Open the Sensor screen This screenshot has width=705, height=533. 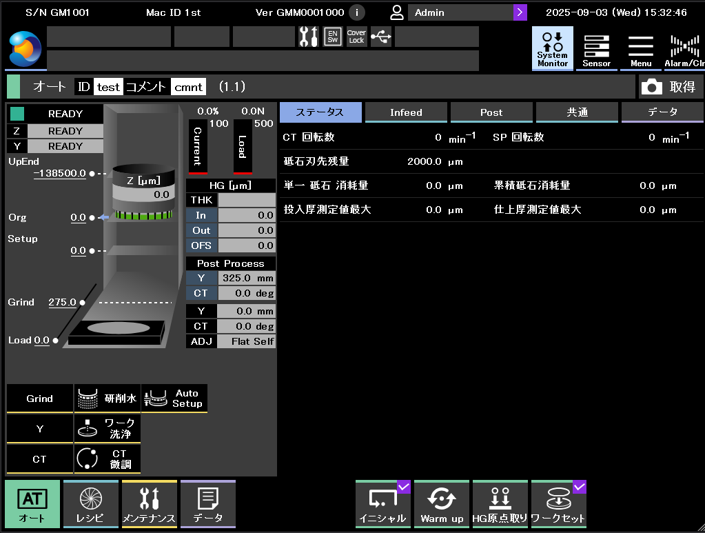(x=597, y=47)
